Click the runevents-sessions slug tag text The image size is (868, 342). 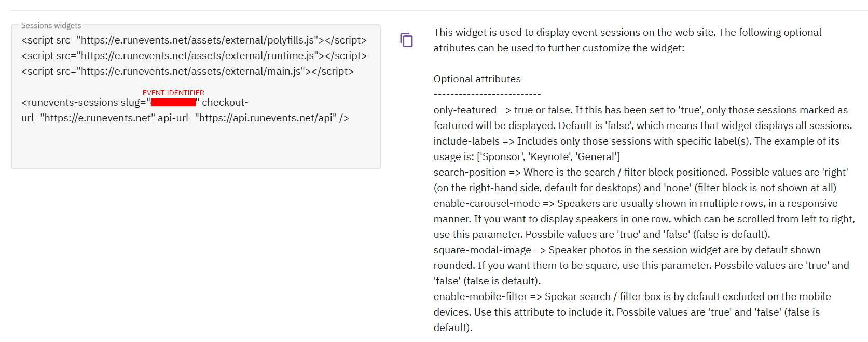(83, 102)
